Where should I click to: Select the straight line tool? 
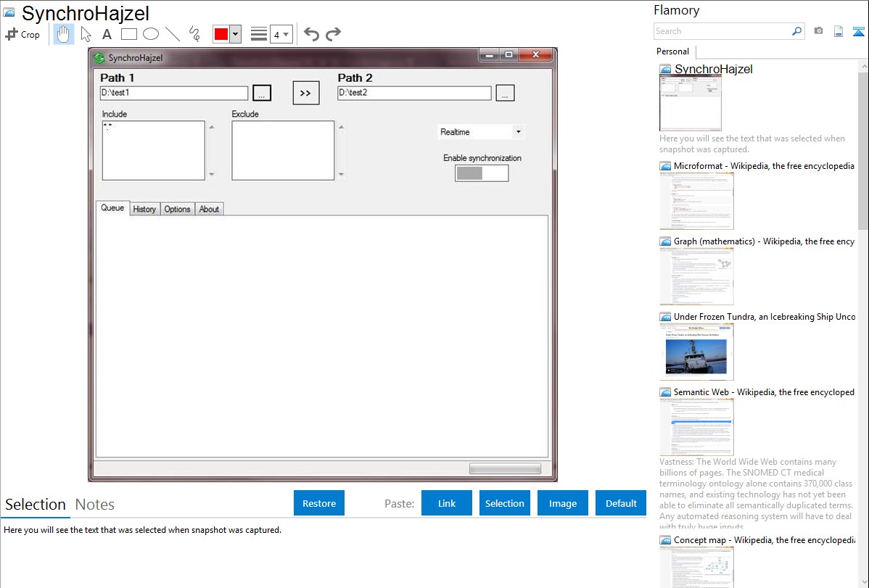pyautogui.click(x=172, y=34)
